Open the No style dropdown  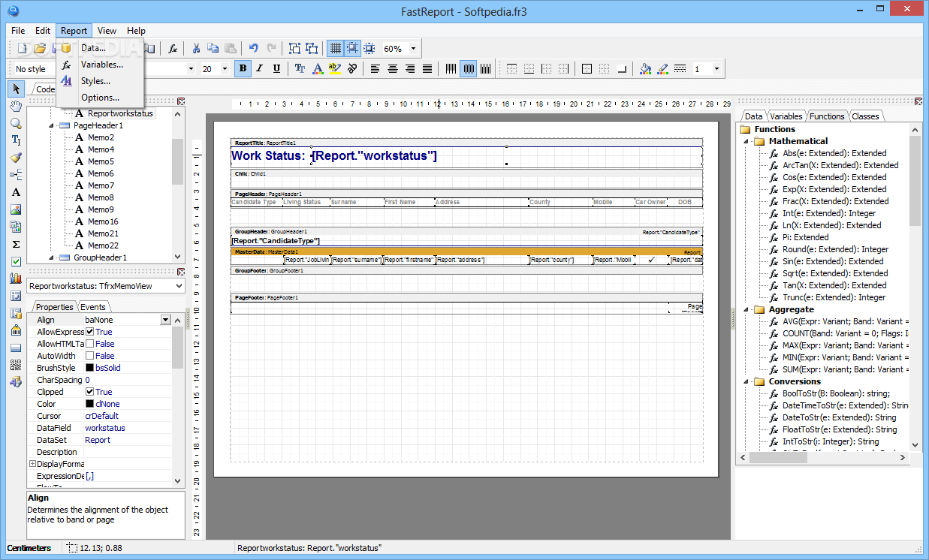(34, 69)
